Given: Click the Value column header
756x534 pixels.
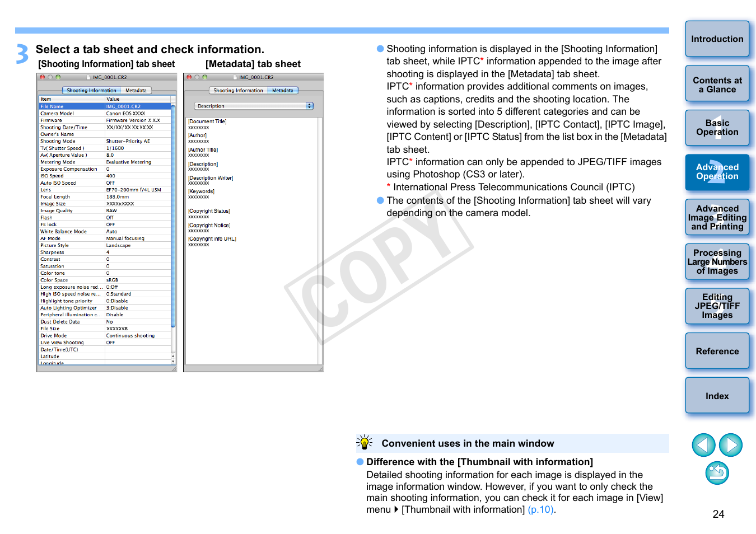Looking at the screenshot, I should [x=137, y=99].
